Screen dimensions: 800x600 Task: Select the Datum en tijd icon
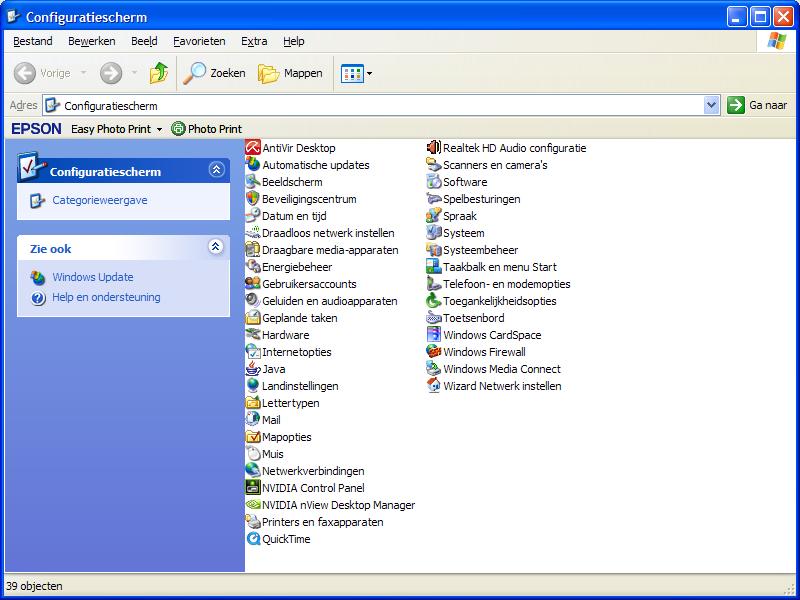253,216
